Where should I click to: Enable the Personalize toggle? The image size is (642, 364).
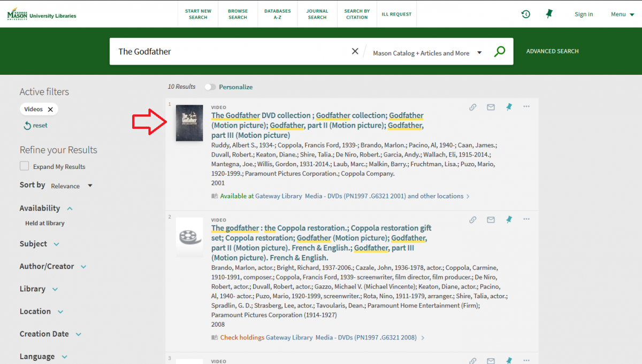click(210, 87)
